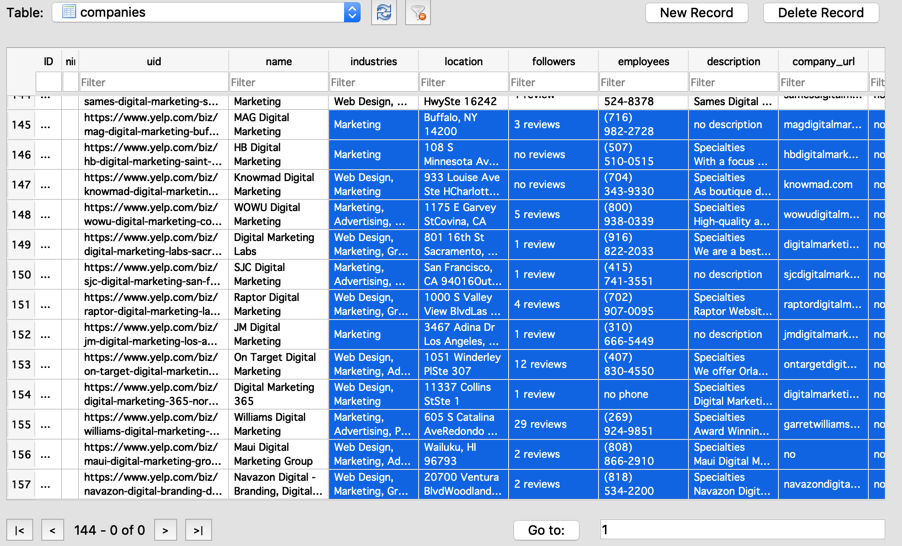902x546 pixels.
Task: Sort by the uid column header
Action: click(x=154, y=61)
